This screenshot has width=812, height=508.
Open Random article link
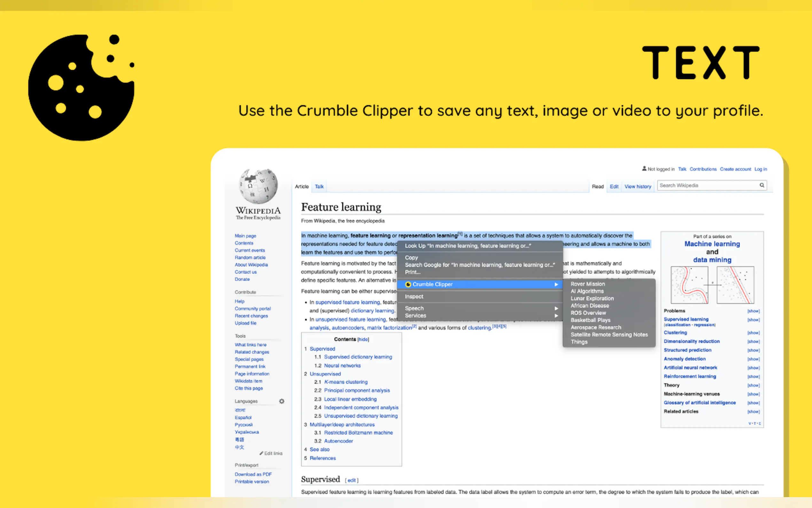click(250, 258)
